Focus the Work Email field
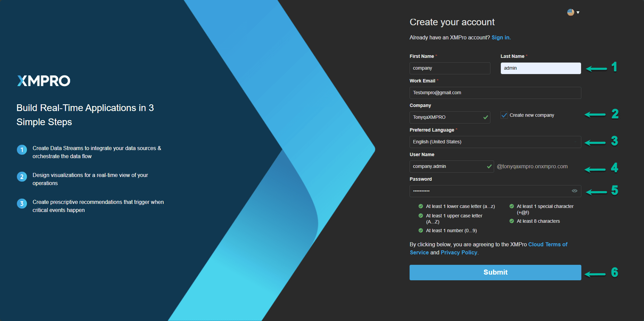Viewport: 644px width, 321px height. point(495,93)
